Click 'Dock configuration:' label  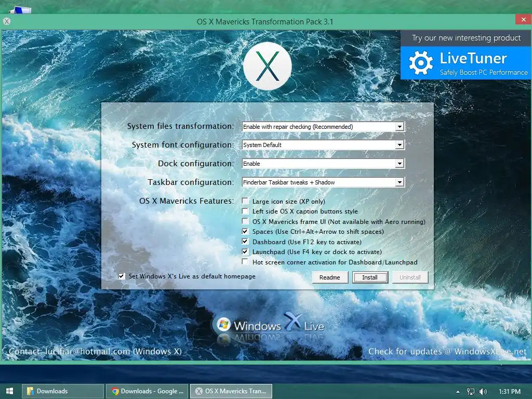196,164
